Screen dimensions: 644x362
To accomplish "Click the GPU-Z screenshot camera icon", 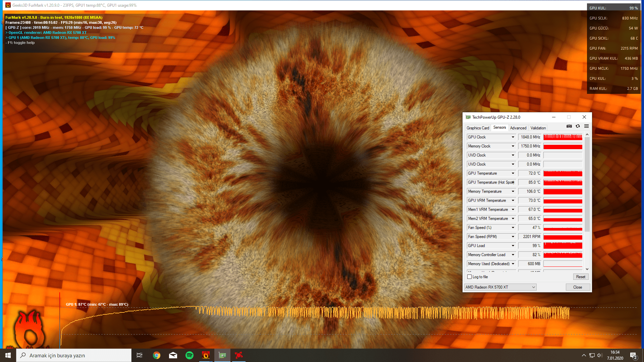I will [x=569, y=126].
